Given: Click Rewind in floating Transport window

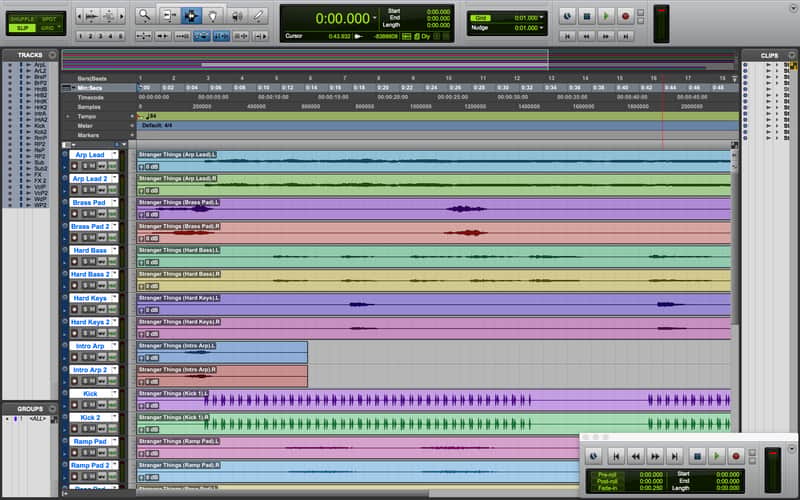Looking at the screenshot, I should [x=635, y=456].
